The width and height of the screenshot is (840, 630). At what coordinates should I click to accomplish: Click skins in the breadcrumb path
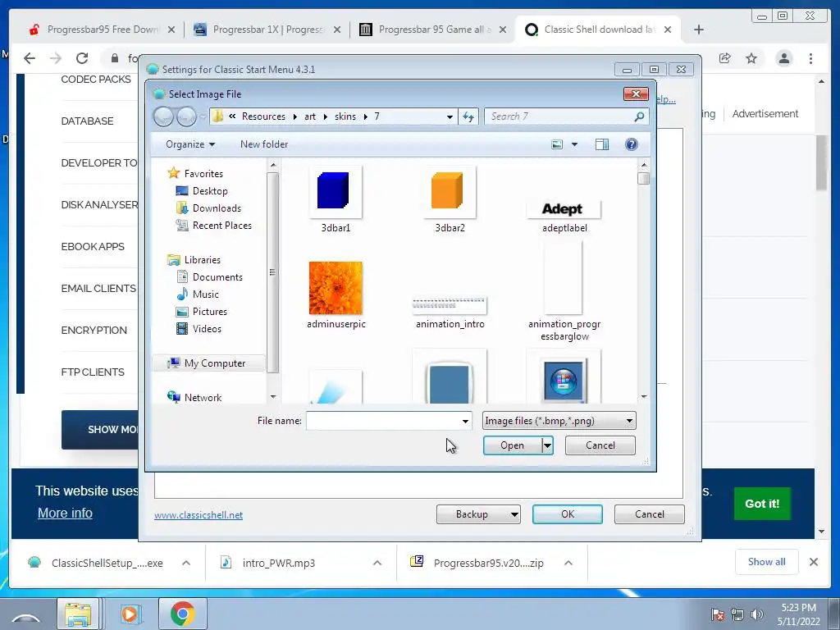point(345,116)
